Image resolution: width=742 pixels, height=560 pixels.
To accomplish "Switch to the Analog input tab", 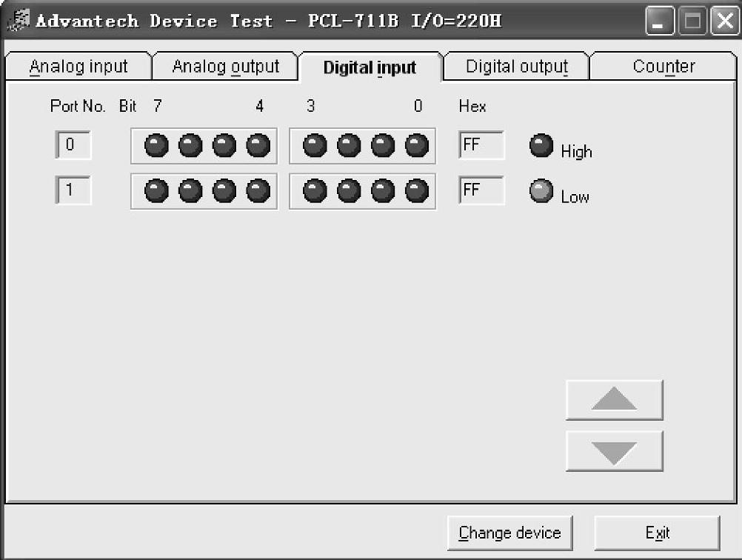I will pos(78,66).
